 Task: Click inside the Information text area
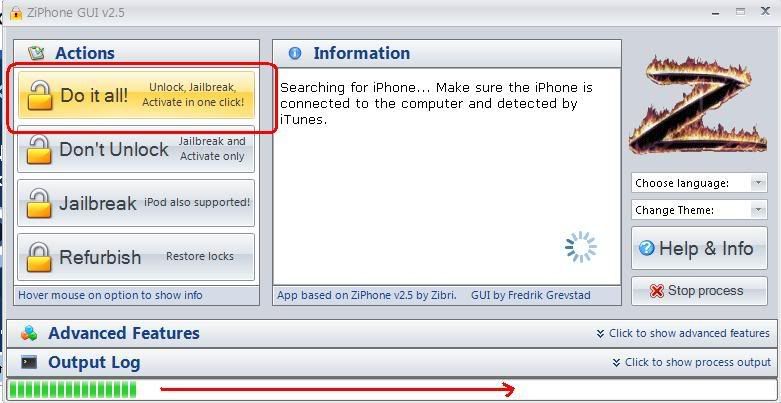pos(447,176)
